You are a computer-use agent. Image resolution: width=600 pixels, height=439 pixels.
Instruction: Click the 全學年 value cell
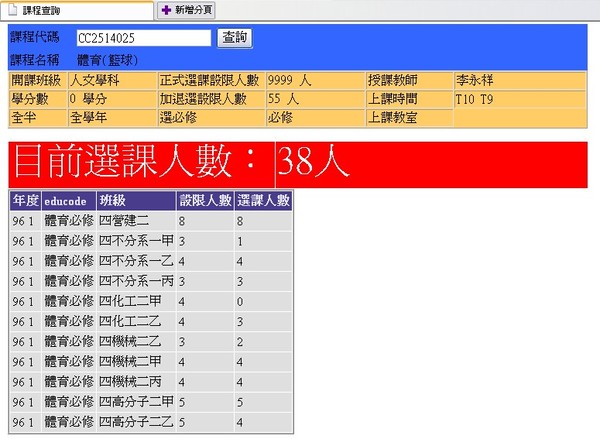click(112, 118)
